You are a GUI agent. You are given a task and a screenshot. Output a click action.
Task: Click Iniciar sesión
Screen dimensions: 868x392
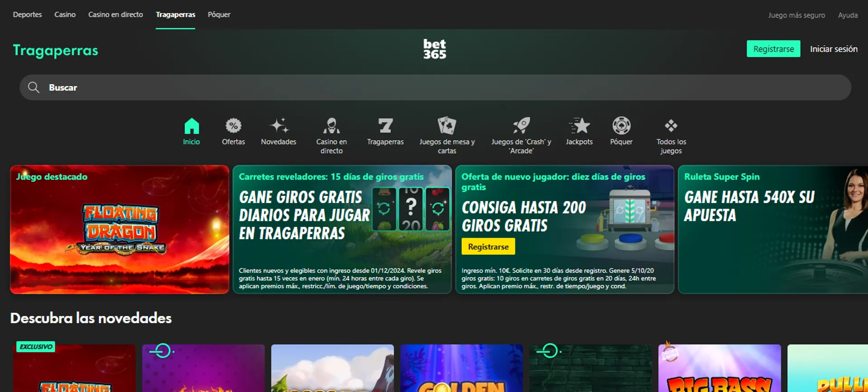[834, 49]
